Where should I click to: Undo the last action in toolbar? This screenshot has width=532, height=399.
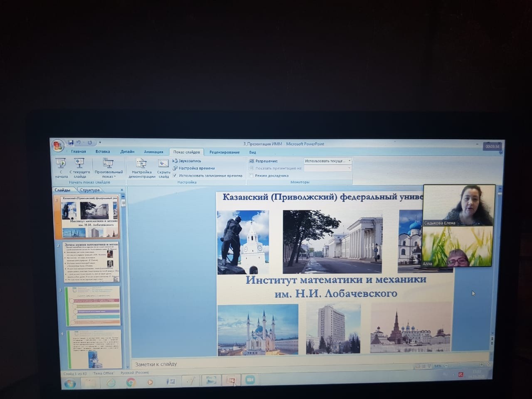pyautogui.click(x=79, y=143)
